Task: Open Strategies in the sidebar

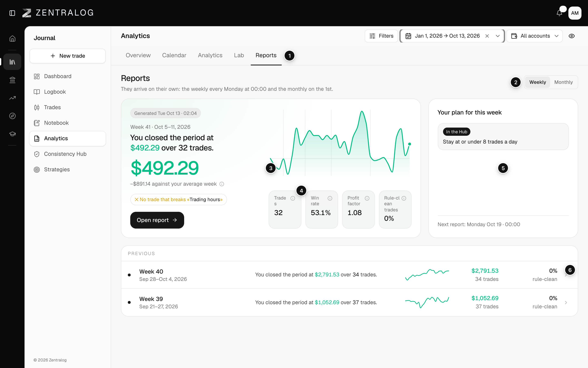Action: 68,170
